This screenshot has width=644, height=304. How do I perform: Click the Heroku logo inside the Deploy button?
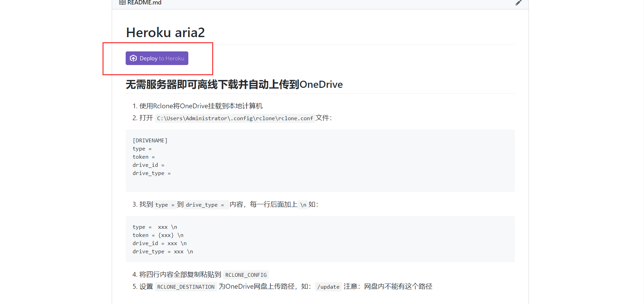point(133,58)
